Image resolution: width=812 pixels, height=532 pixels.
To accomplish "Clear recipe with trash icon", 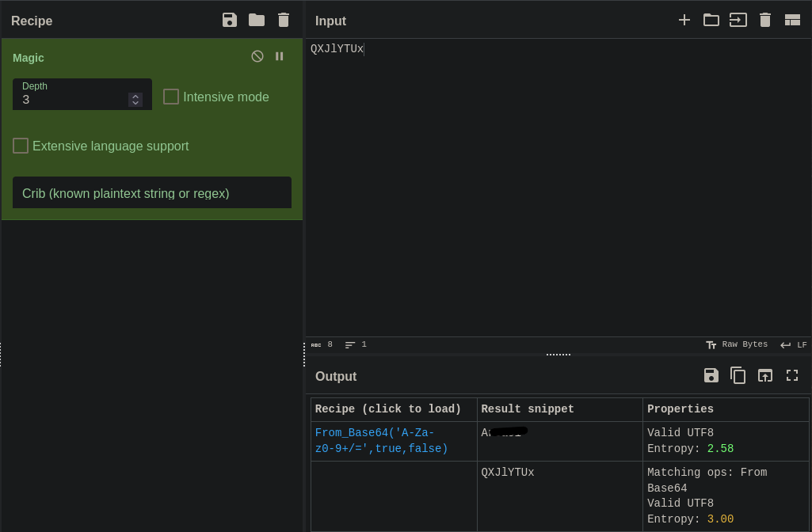I will pyautogui.click(x=284, y=20).
